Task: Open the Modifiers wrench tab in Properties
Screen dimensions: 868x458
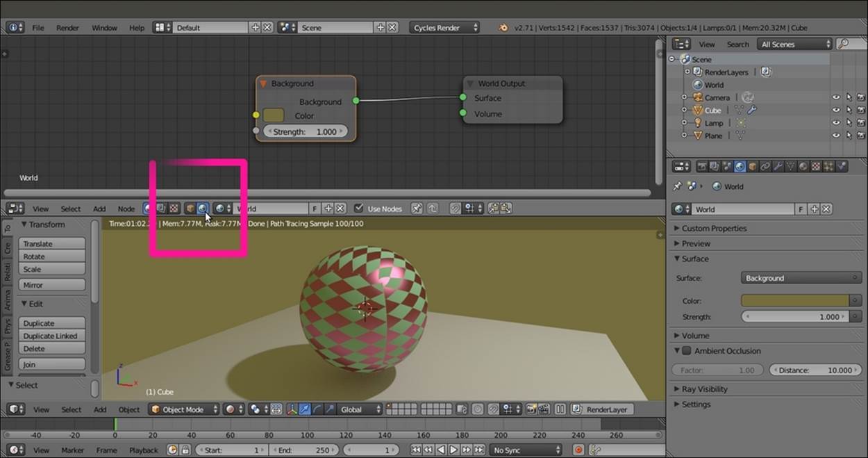Action: (778, 167)
